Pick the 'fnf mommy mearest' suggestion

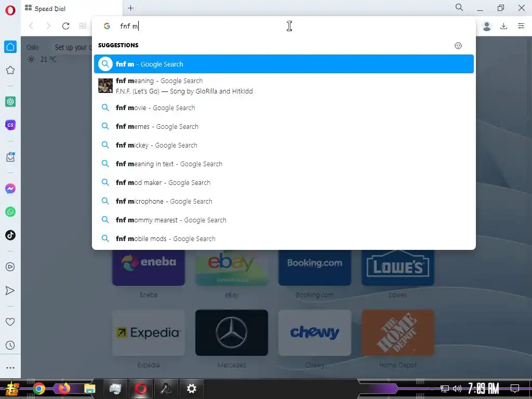[284, 220]
